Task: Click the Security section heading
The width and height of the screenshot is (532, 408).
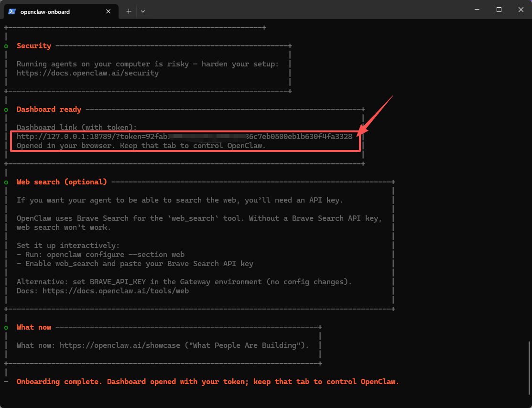Action: 34,46
